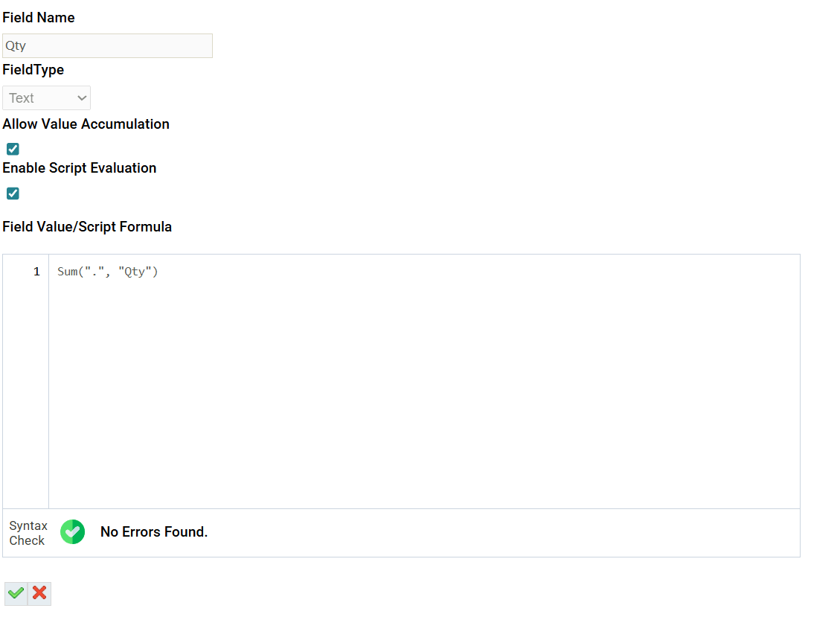The image size is (840, 620).
Task: Click the FieldType label
Action: (33, 70)
